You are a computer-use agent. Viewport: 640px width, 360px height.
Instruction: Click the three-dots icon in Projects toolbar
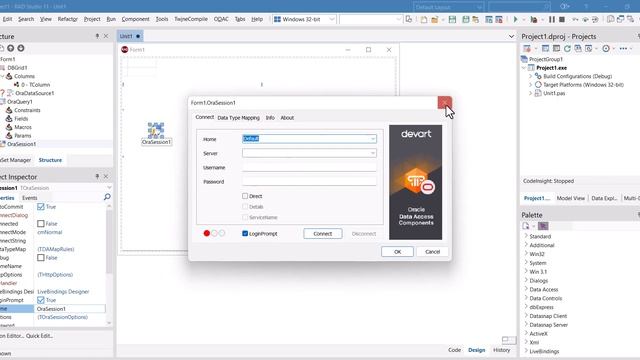[623, 49]
